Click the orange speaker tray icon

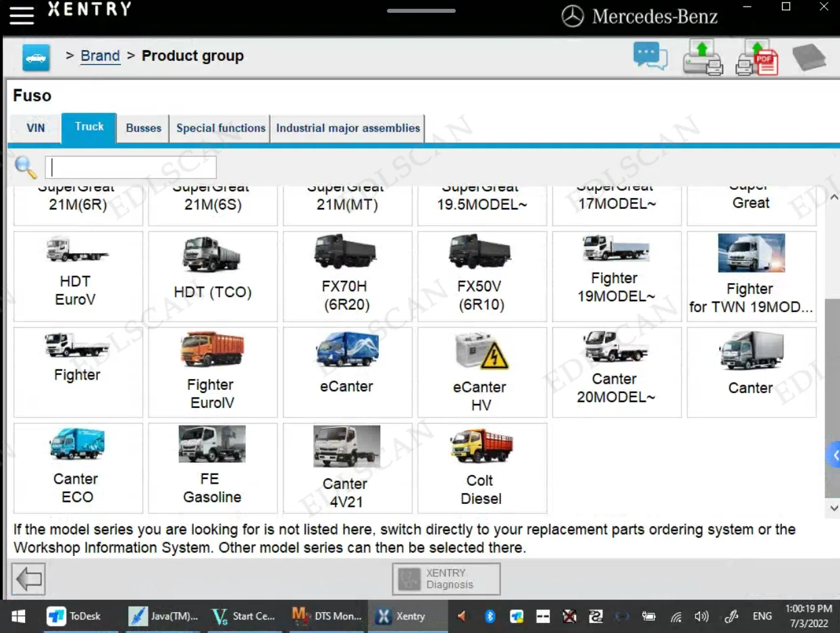(x=463, y=616)
